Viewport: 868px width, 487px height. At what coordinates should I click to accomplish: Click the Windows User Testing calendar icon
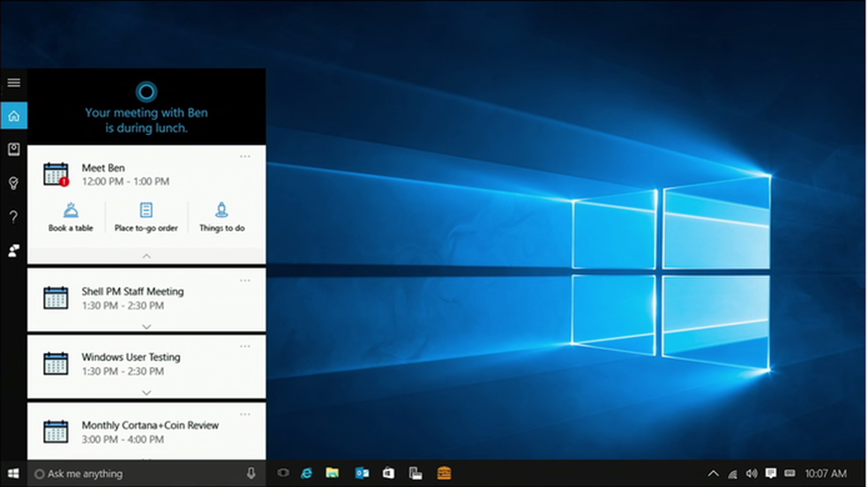pyautogui.click(x=56, y=364)
